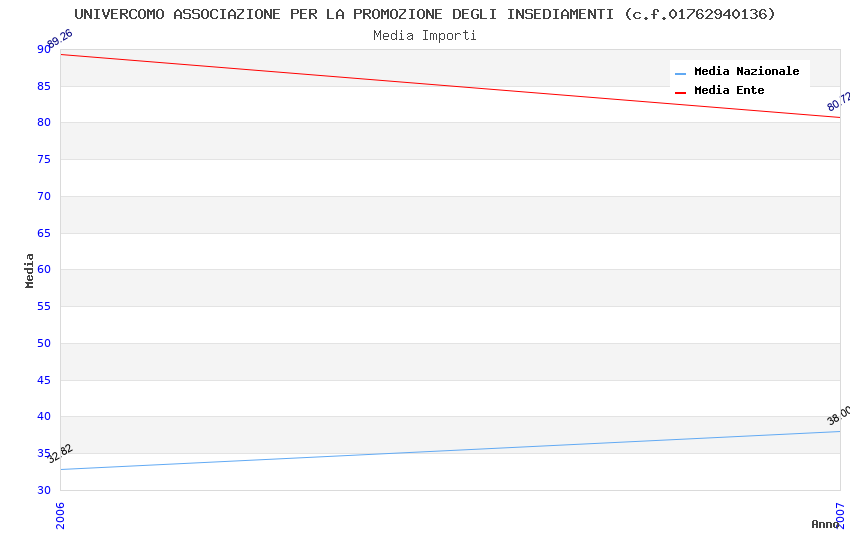Click the 89.26 data label
Image resolution: width=850 pixels, height=550 pixels.
pyautogui.click(x=60, y=38)
